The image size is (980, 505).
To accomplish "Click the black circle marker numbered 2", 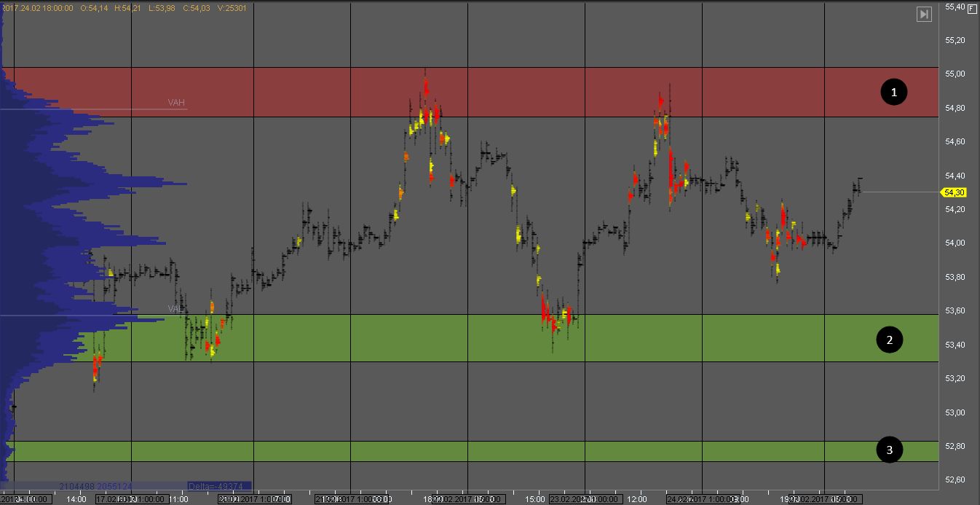I will pos(890,340).
